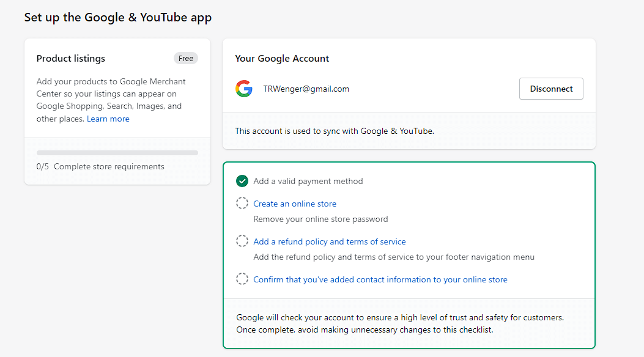Open the Learn more link

click(x=108, y=118)
